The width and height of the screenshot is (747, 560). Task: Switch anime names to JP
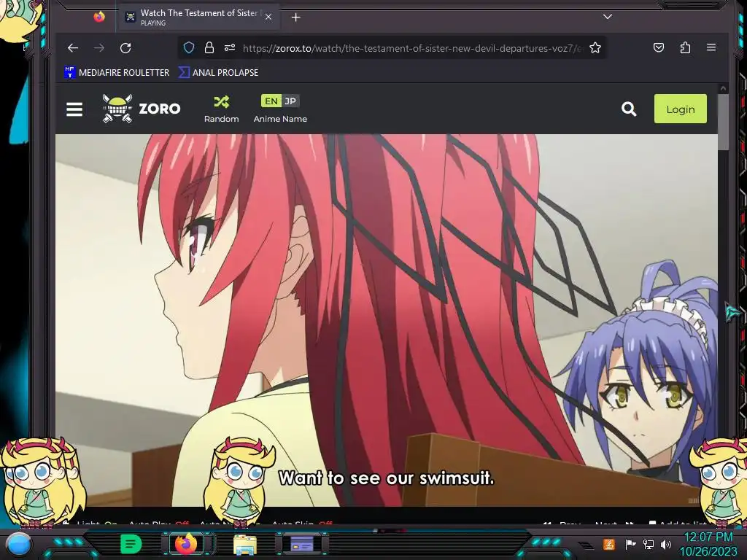290,101
